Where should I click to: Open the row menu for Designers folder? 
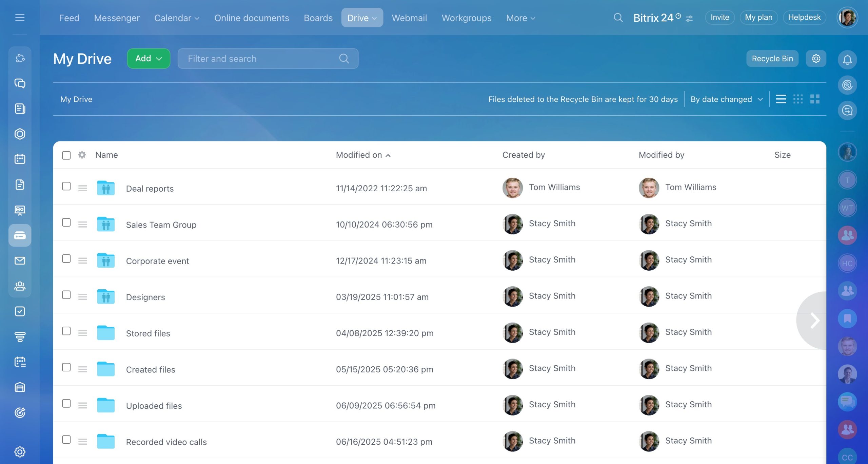(82, 297)
